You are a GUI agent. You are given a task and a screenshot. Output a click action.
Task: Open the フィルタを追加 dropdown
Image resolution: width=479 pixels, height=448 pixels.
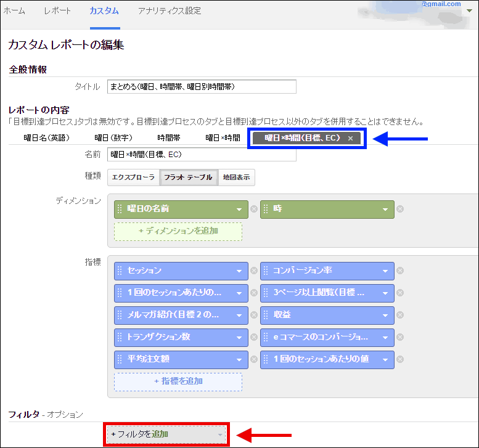coord(166,434)
